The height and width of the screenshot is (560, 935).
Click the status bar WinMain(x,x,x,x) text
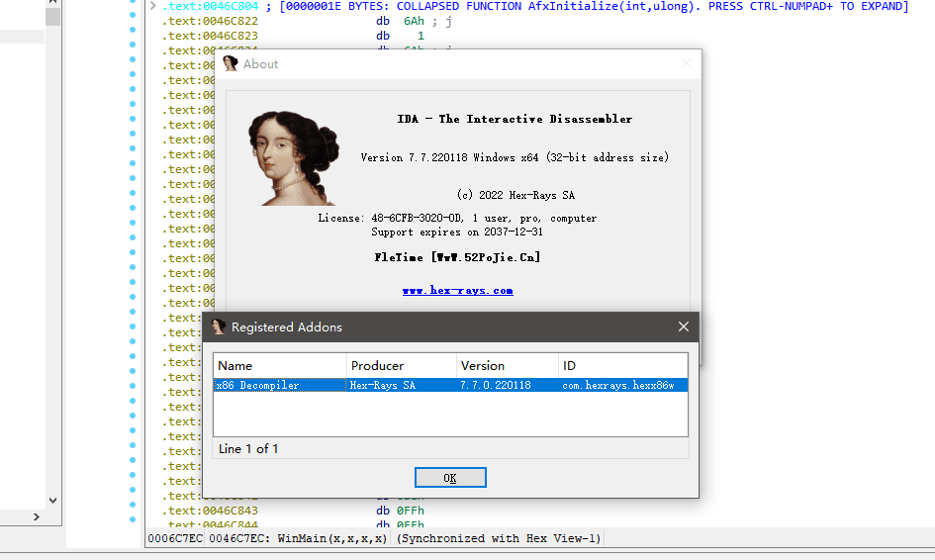pyautogui.click(x=332, y=538)
